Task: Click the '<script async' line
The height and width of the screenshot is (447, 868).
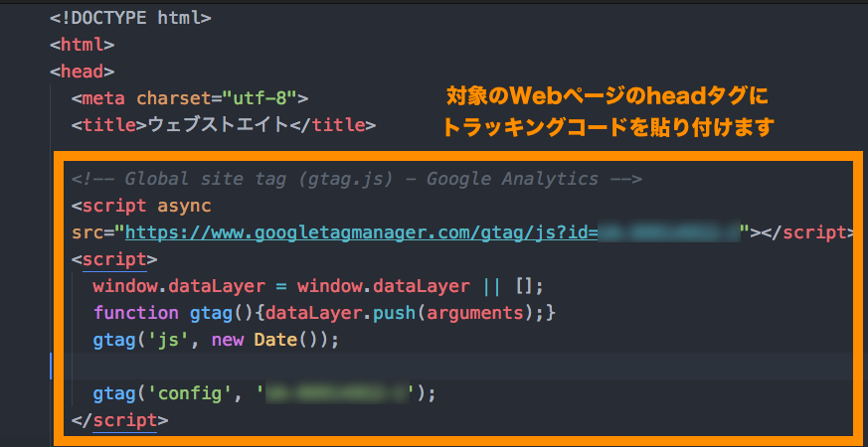Action: click(141, 207)
